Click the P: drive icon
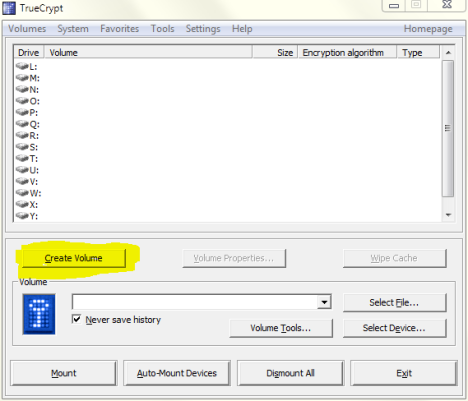This screenshot has height=401, width=468. tap(22, 112)
